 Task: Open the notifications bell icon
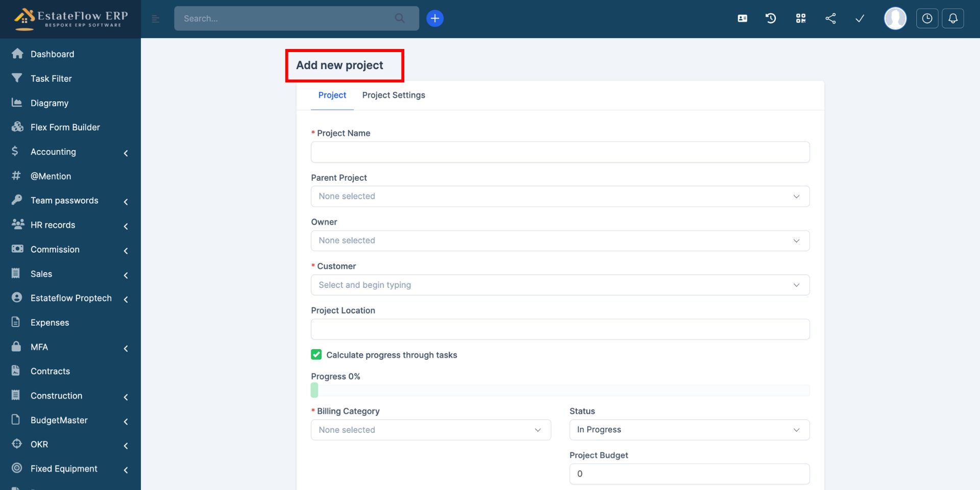[x=952, y=18]
